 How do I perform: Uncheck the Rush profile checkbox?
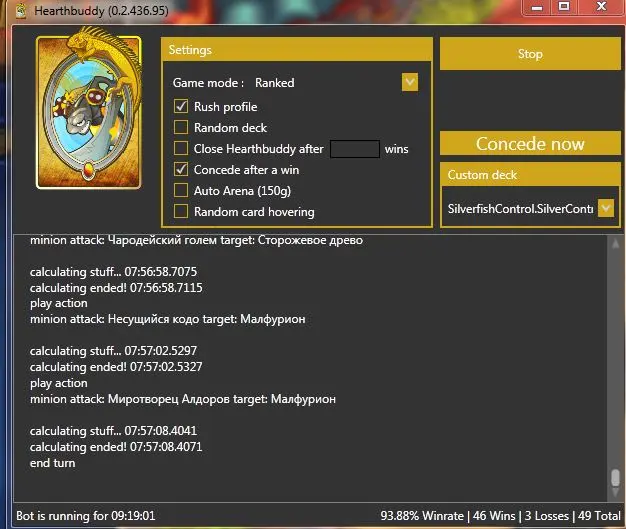point(181,106)
